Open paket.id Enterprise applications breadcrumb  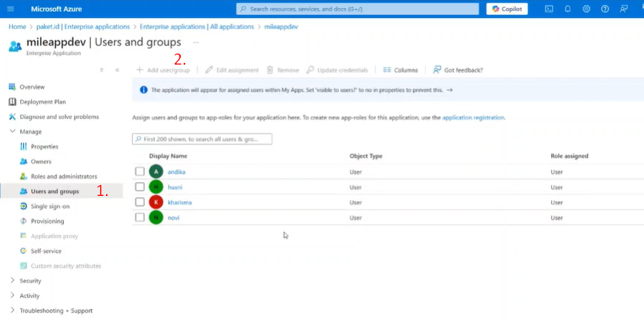(82, 27)
